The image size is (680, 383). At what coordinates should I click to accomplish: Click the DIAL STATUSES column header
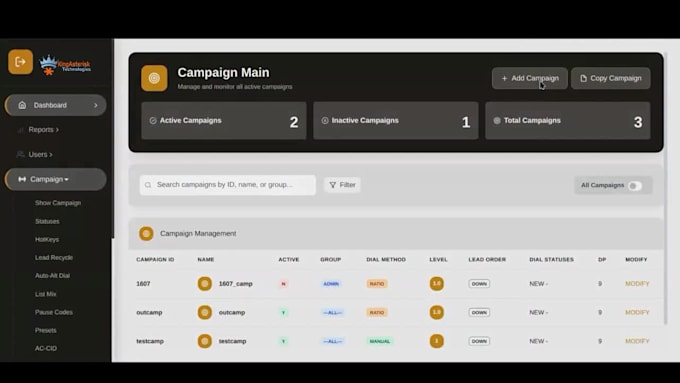pyautogui.click(x=552, y=259)
